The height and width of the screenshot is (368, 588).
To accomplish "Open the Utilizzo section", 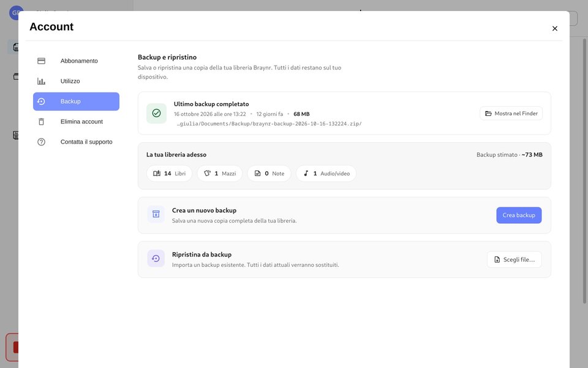I will (x=76, y=81).
